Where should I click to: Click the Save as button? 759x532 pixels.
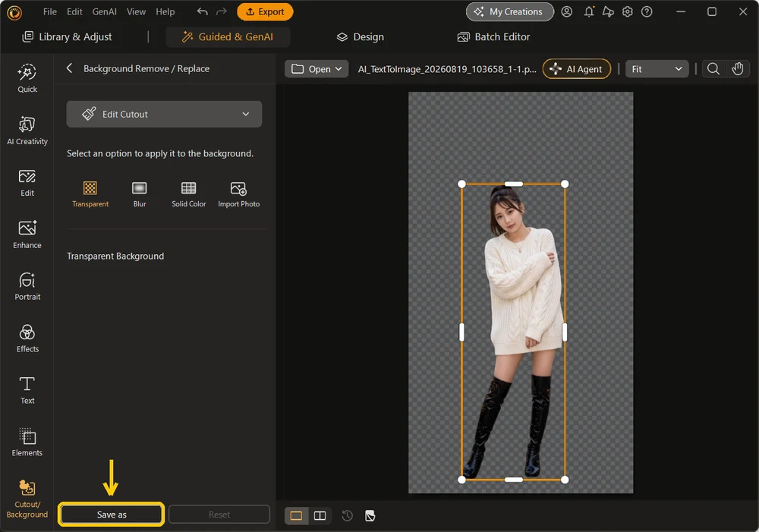[112, 514]
